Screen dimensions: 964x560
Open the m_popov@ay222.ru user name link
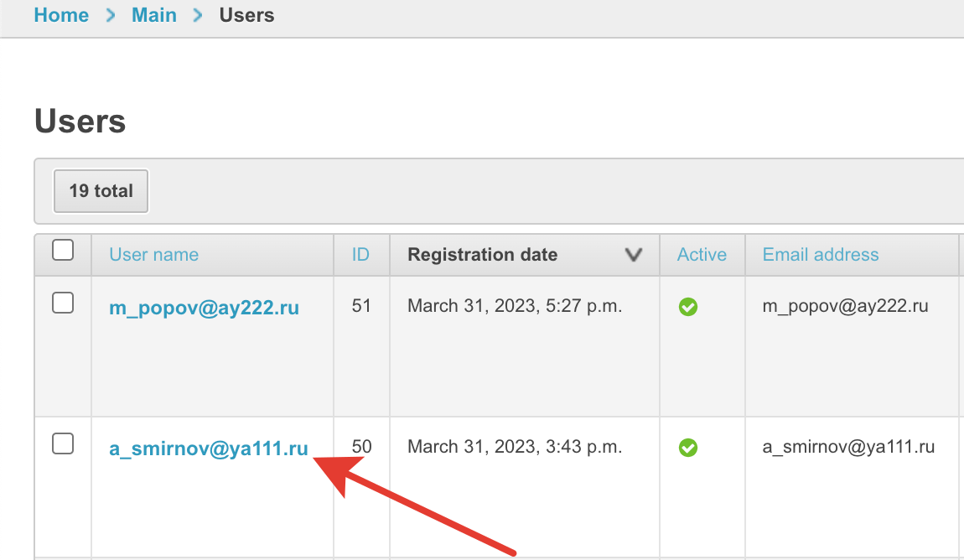(x=204, y=308)
